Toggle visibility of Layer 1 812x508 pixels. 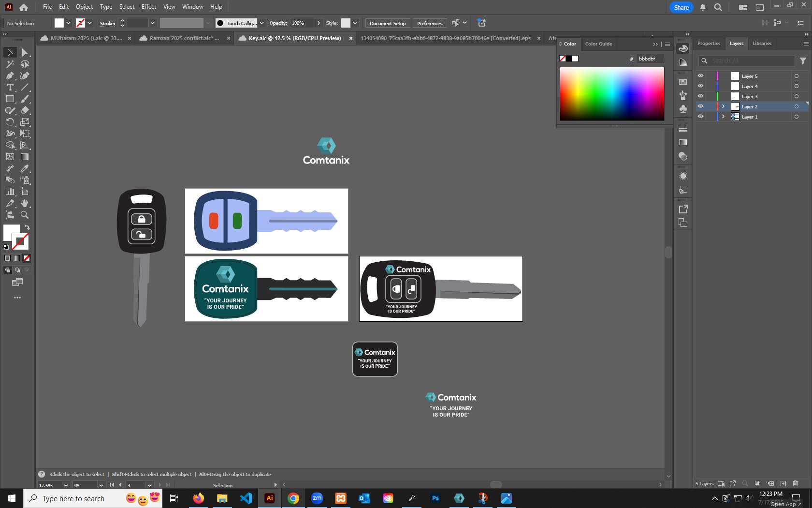(700, 117)
